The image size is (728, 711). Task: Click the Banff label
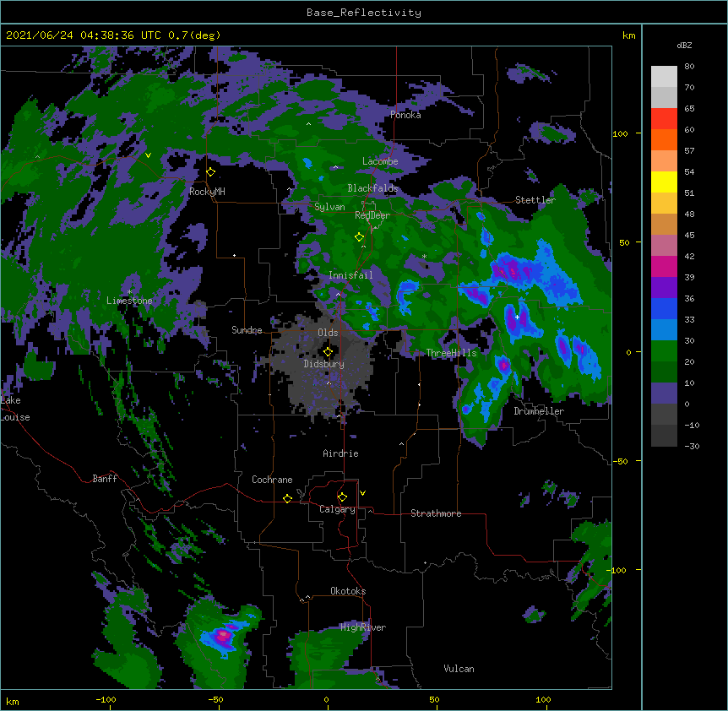105,479
